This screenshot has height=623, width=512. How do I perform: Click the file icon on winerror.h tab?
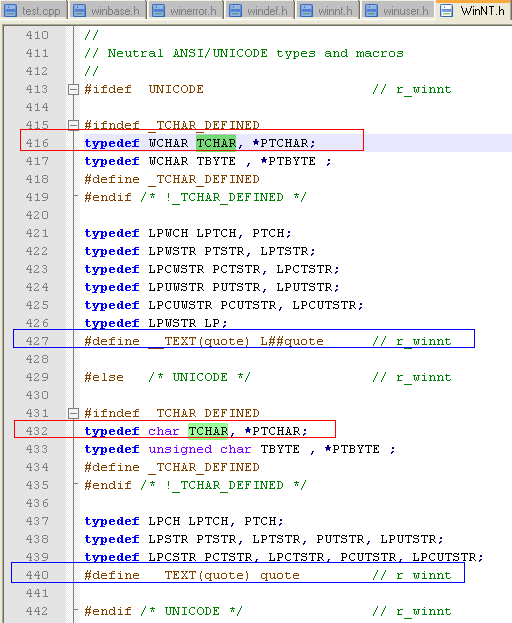coord(158,10)
